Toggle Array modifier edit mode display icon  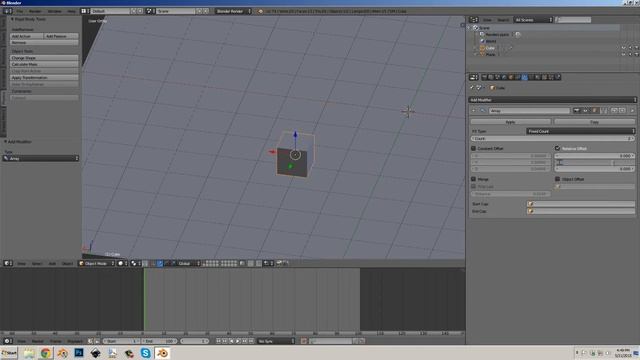[x=595, y=111]
